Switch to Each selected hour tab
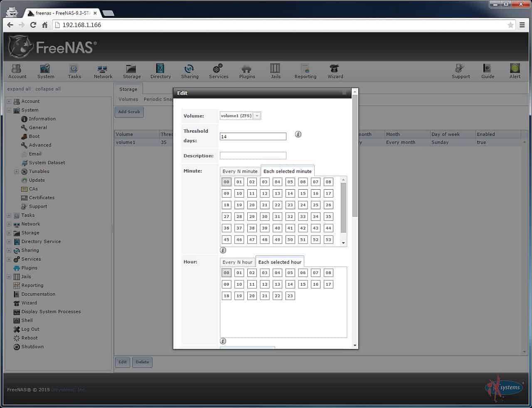The image size is (532, 408). point(280,262)
